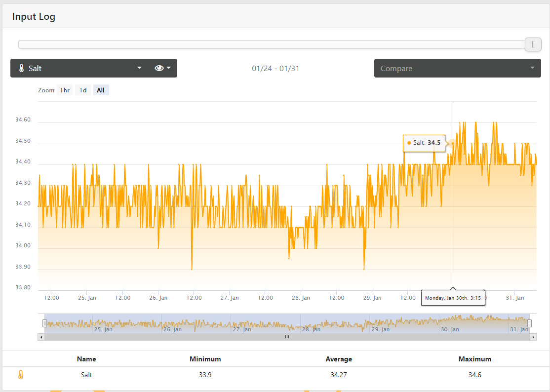The height and width of the screenshot is (392, 550).
Task: Click the top range slider handle
Action: pyautogui.click(x=533, y=44)
